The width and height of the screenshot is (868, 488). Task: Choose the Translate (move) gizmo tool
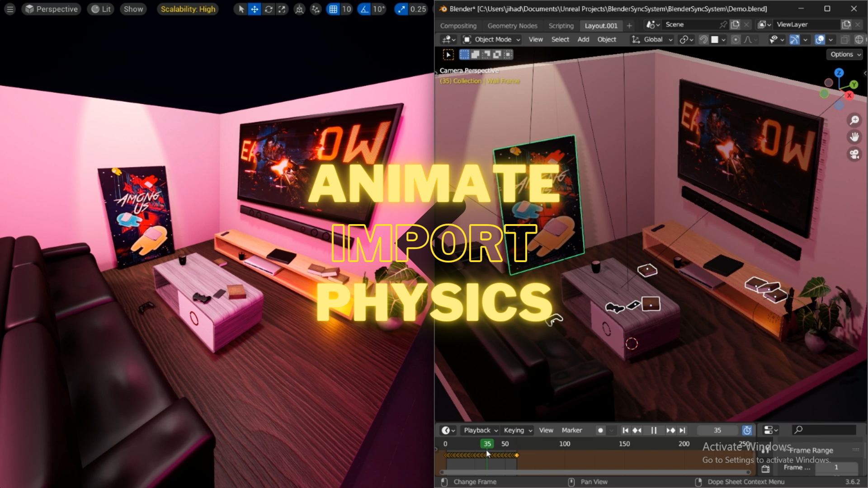point(255,9)
